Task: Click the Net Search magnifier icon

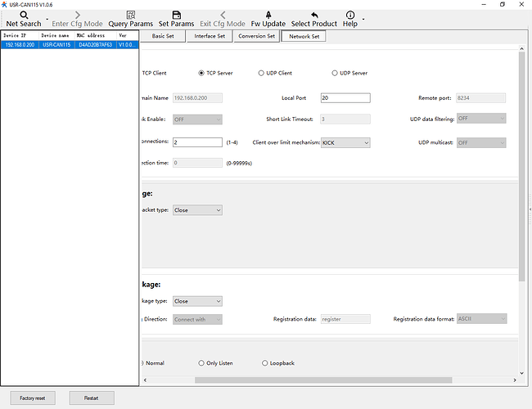Action: (24, 15)
